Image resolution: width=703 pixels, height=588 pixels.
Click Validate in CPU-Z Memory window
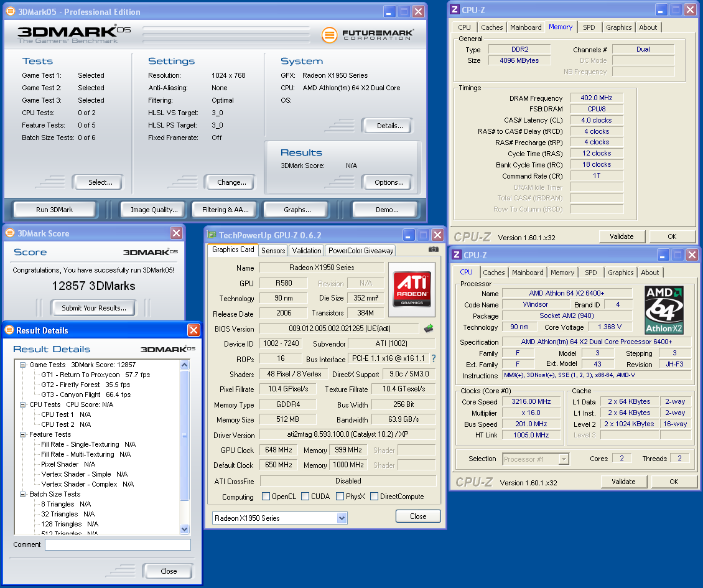pyautogui.click(x=622, y=236)
